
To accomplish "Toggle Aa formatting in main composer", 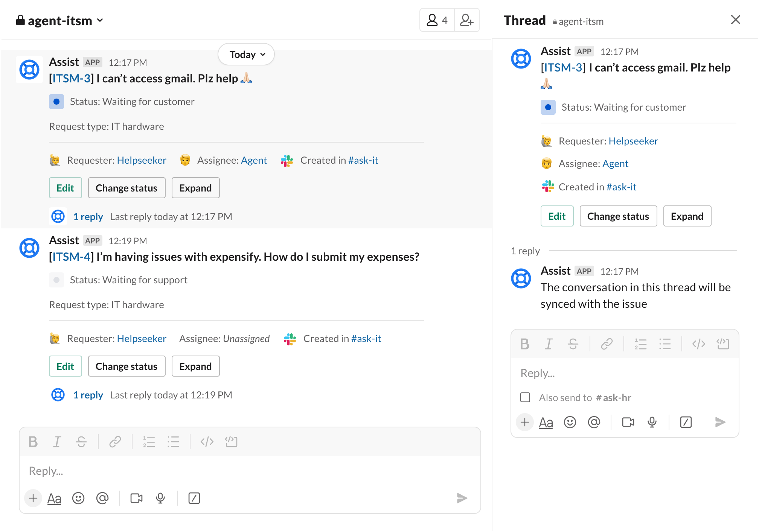I will (x=54, y=498).
